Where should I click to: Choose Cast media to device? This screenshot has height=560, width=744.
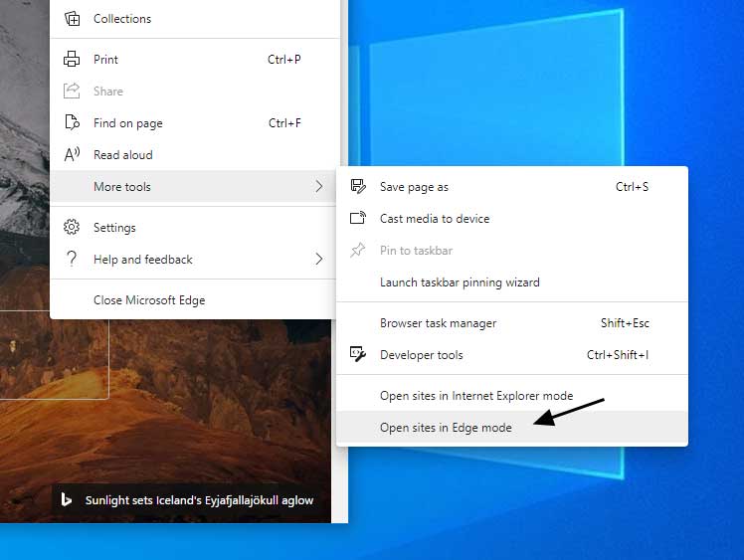click(512, 218)
